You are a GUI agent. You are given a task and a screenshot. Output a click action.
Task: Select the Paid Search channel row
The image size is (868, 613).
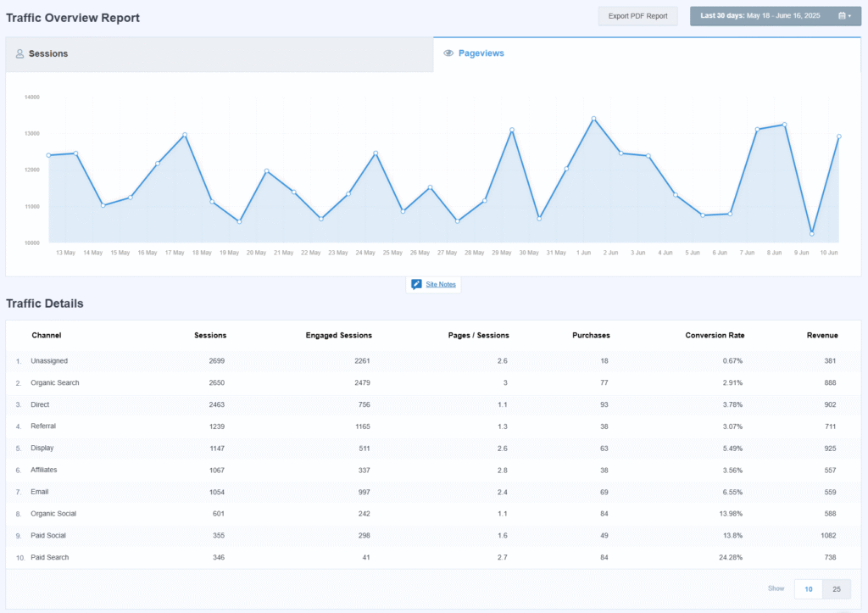coord(50,557)
